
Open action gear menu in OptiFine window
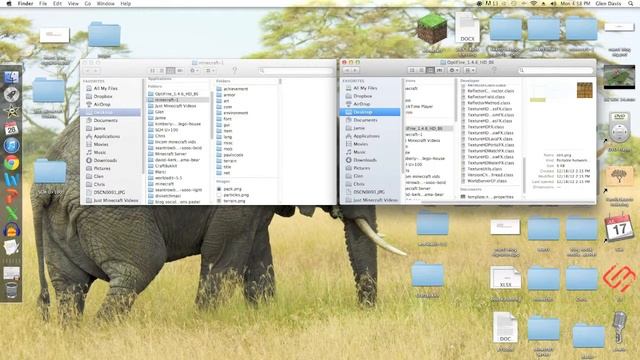[x=454, y=70]
